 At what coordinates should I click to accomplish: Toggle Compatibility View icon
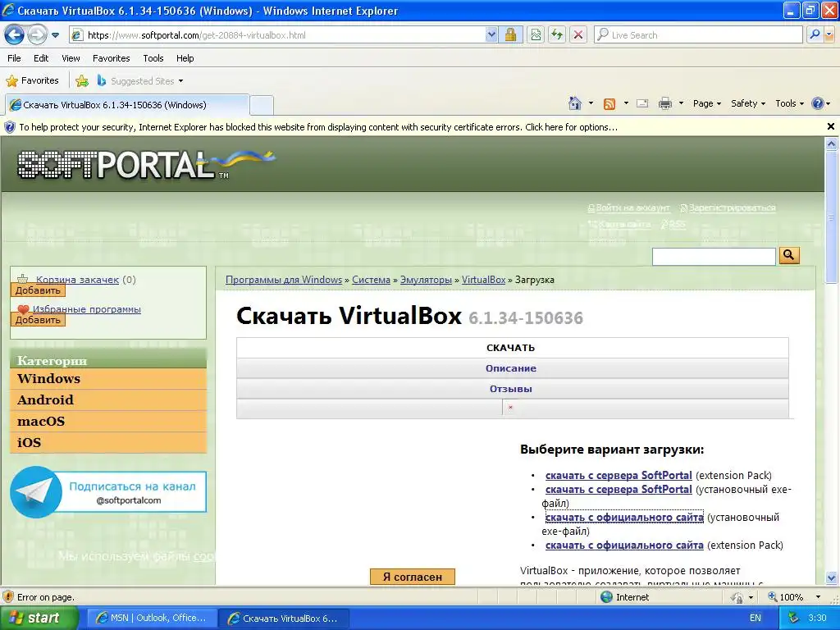tap(536, 35)
